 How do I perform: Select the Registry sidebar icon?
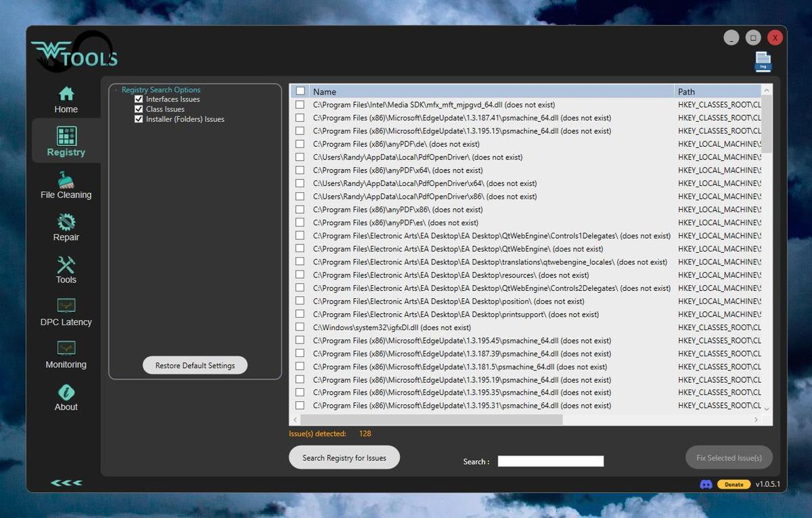(66, 136)
